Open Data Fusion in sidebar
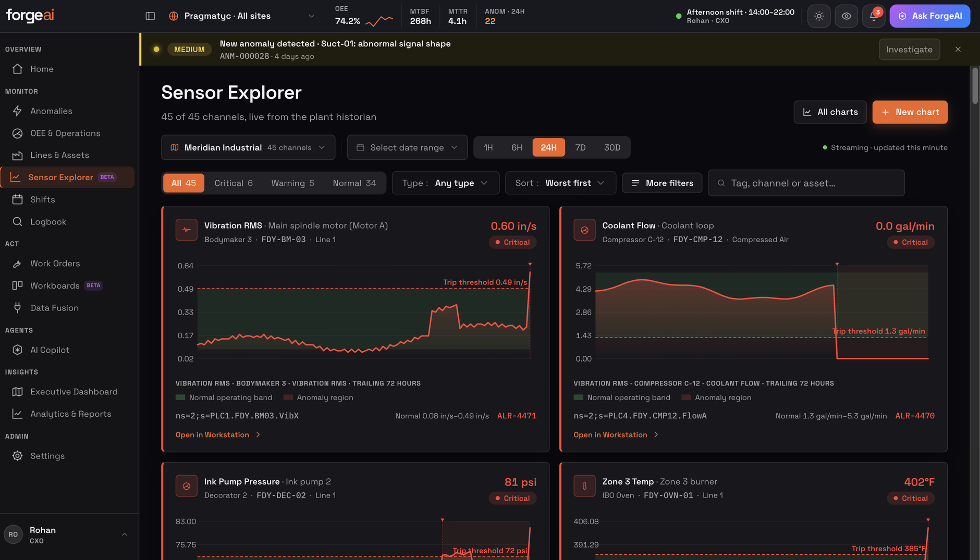The image size is (980, 560). [x=67, y=308]
